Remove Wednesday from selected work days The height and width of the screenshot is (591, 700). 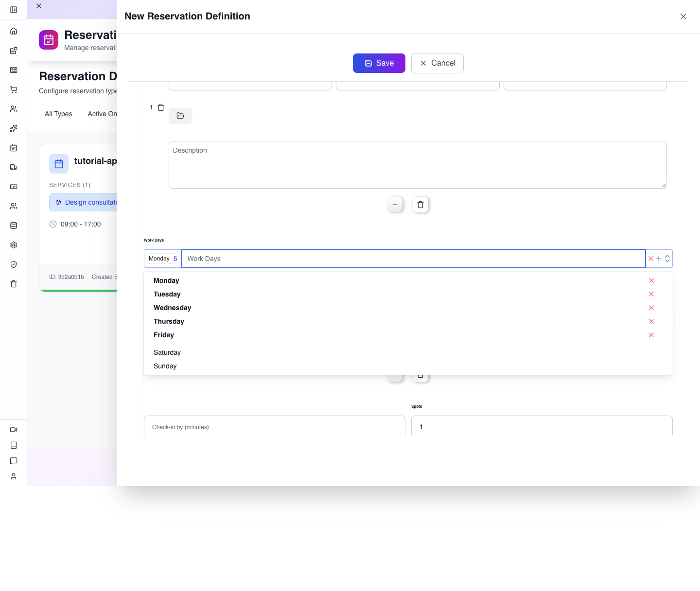point(651,308)
